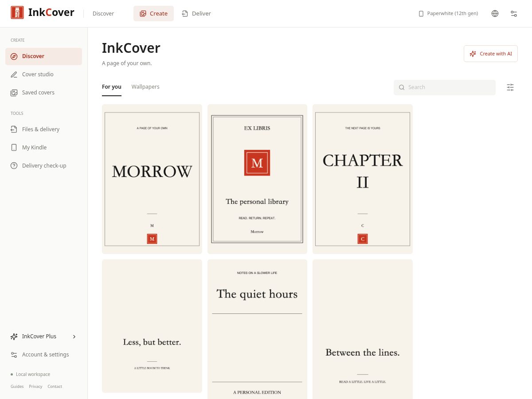Click the sliders icon beside Account & settings
The height and width of the screenshot is (399, 532).
tap(14, 355)
